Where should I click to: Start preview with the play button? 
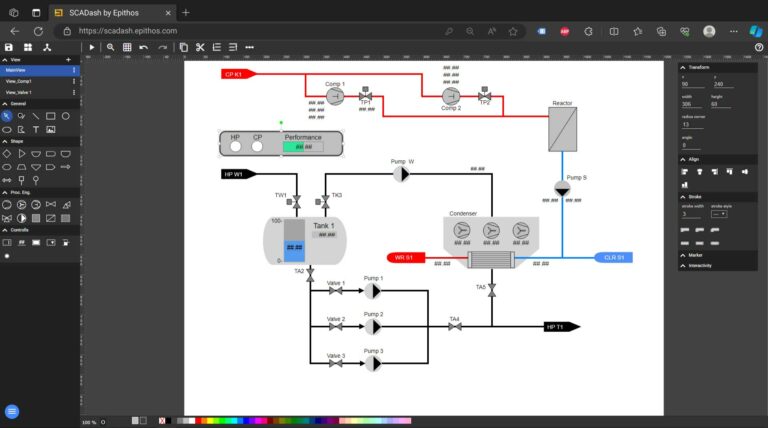[x=92, y=47]
